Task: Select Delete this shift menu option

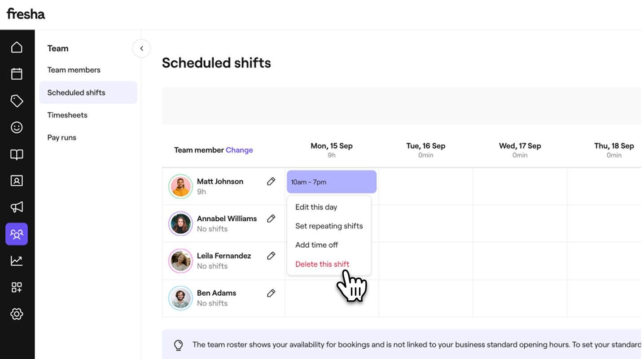Action: pos(322,264)
